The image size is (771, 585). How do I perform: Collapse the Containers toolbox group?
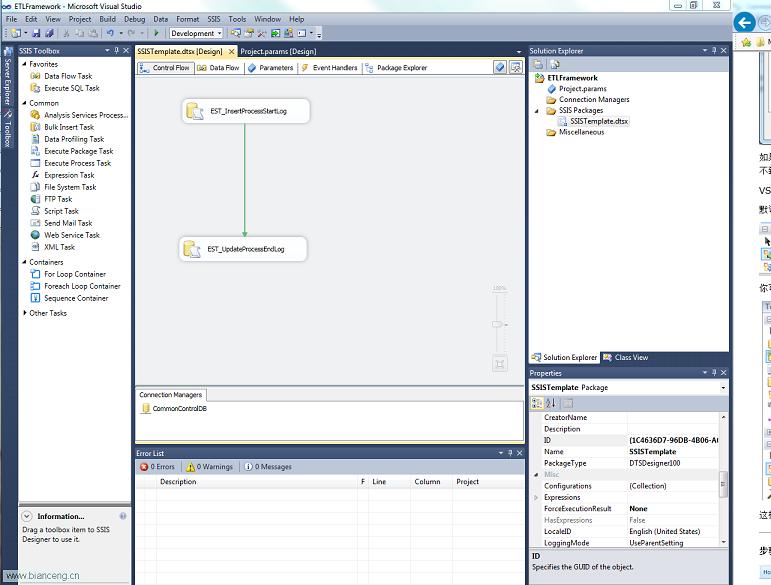tap(24, 262)
